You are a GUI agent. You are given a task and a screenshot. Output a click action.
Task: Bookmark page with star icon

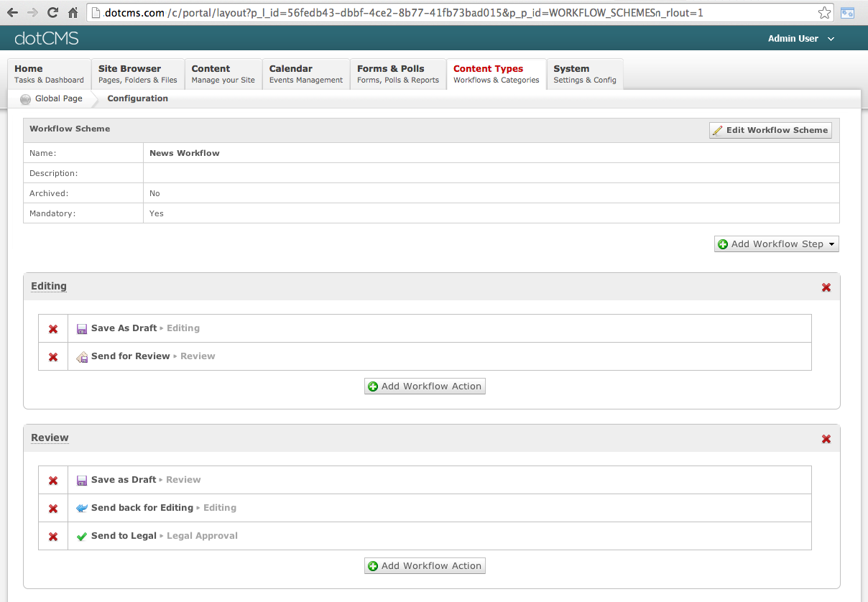coord(824,13)
